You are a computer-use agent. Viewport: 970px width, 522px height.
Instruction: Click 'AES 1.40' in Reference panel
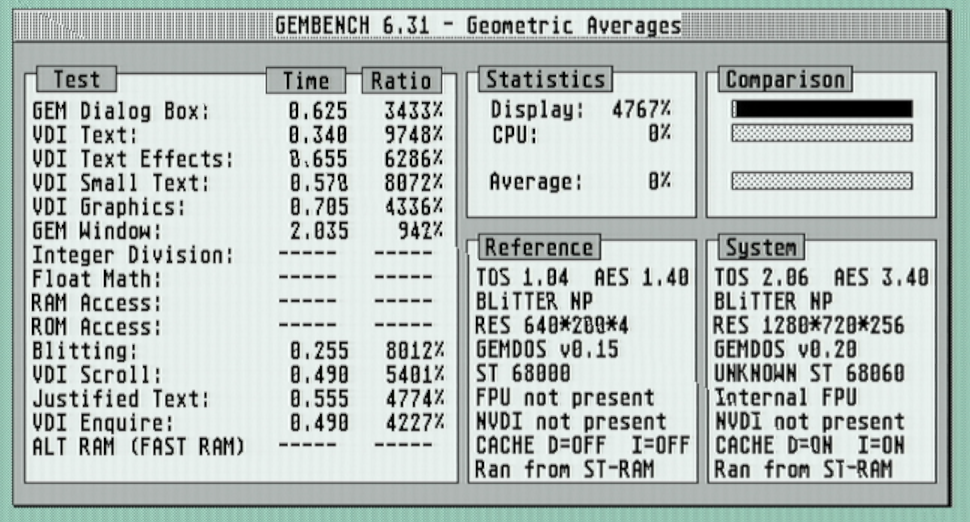pos(642,277)
